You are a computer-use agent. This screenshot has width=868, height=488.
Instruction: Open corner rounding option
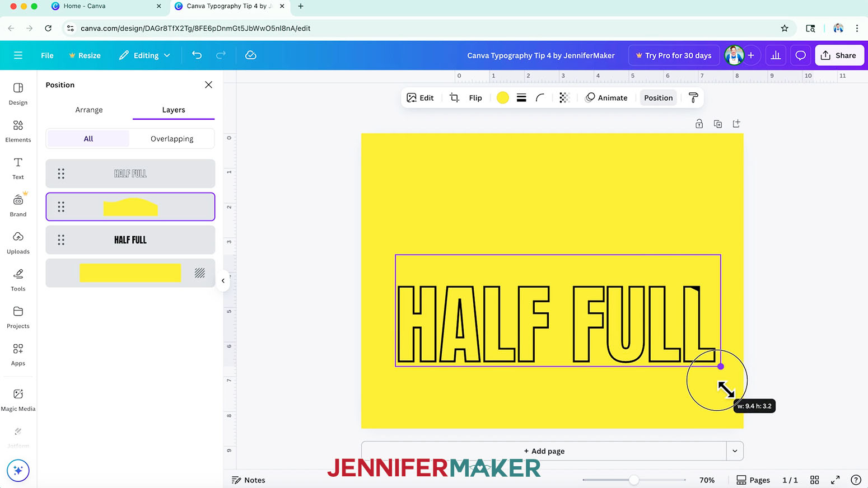point(540,98)
